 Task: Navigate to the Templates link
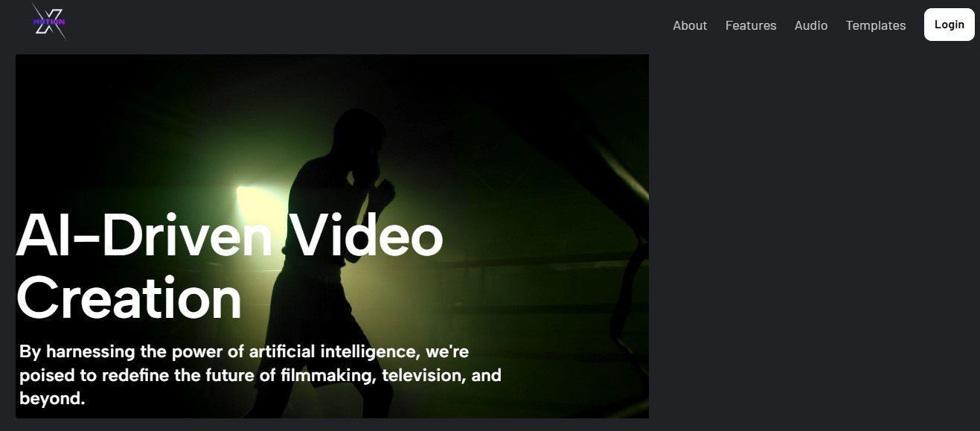(x=876, y=25)
